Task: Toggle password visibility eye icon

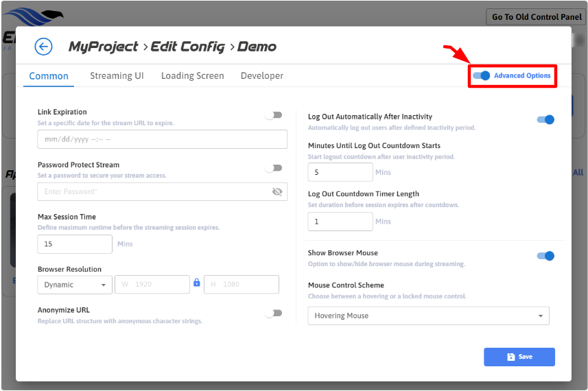Action: pyautogui.click(x=277, y=192)
